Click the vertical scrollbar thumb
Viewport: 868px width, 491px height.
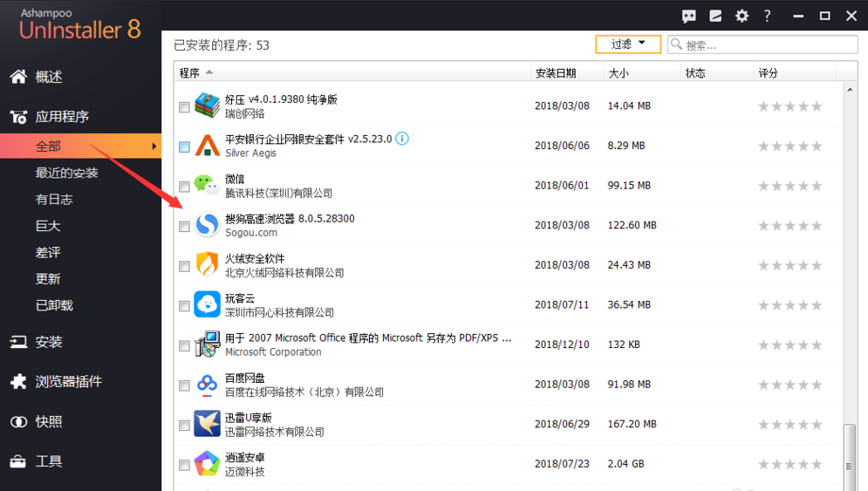click(x=849, y=457)
